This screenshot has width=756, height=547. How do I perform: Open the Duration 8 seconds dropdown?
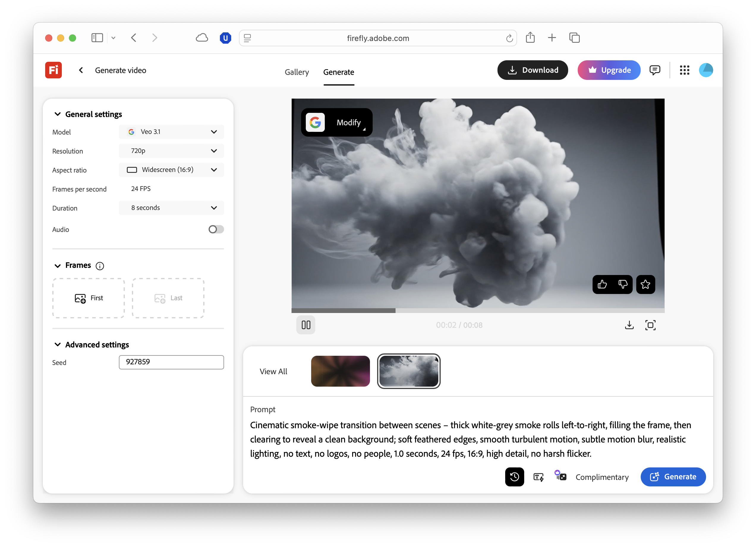point(171,208)
